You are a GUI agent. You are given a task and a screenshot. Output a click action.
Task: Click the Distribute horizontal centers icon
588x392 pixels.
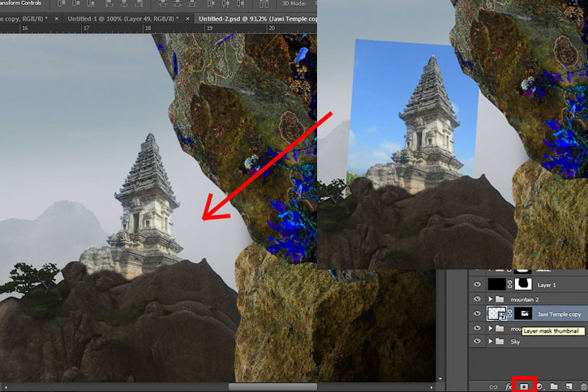[225, 3]
